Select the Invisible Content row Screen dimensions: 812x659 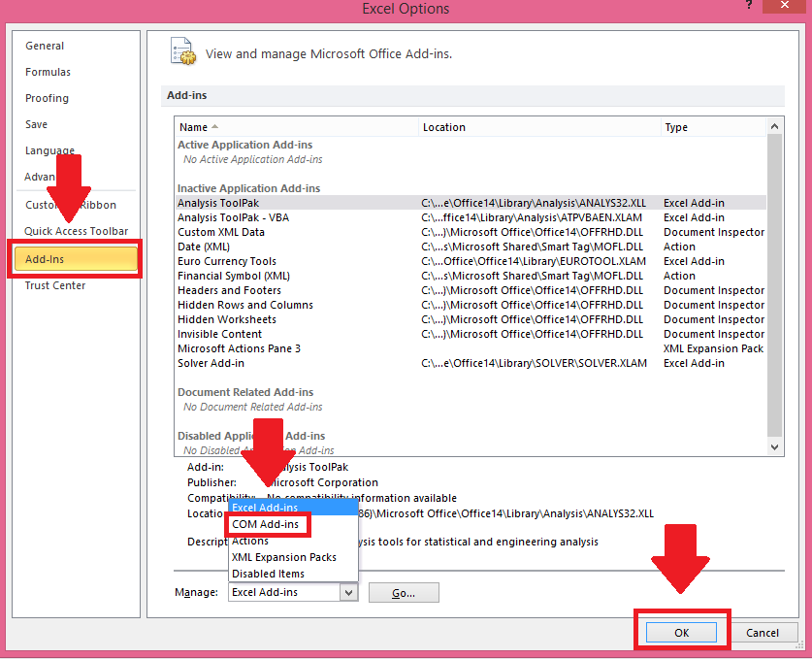point(471,334)
